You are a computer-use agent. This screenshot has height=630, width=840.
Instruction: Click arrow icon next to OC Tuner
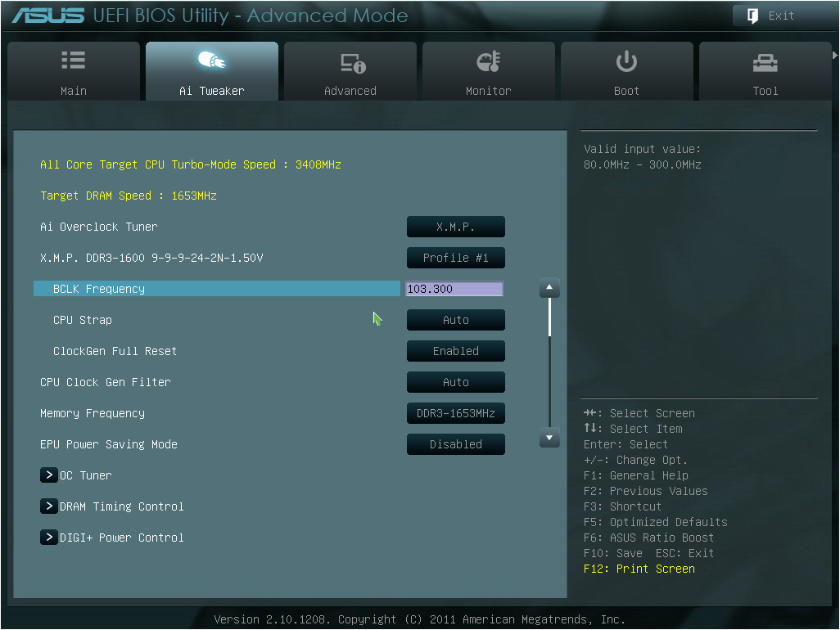pos(49,475)
